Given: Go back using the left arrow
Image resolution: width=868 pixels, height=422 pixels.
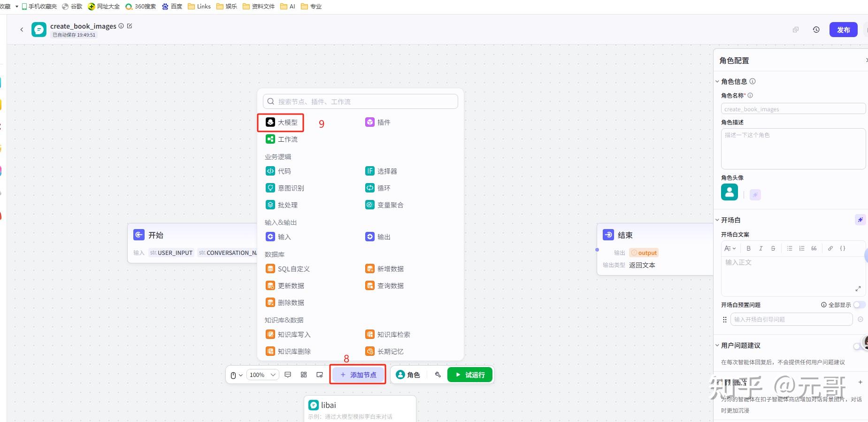Looking at the screenshot, I should pos(22,30).
